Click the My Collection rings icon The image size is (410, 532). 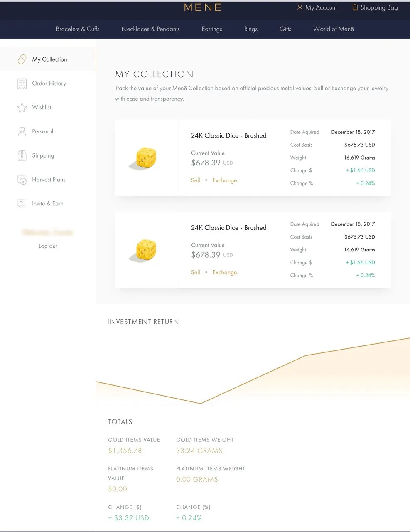(22, 59)
